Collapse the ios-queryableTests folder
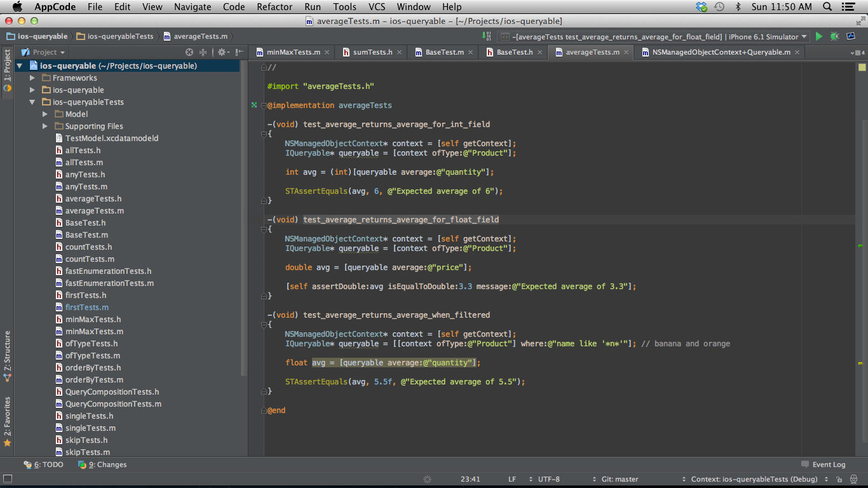The width and height of the screenshot is (868, 488). point(32,102)
